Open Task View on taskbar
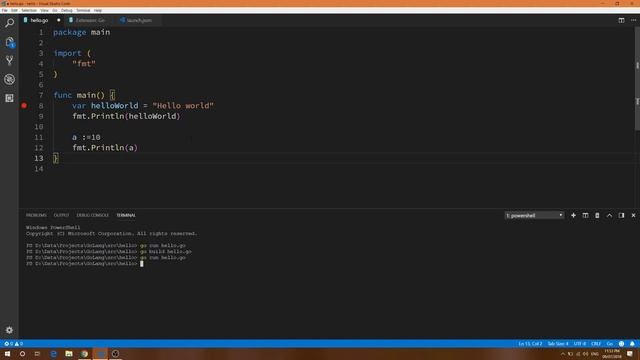This screenshot has height=360, width=640. [38, 353]
